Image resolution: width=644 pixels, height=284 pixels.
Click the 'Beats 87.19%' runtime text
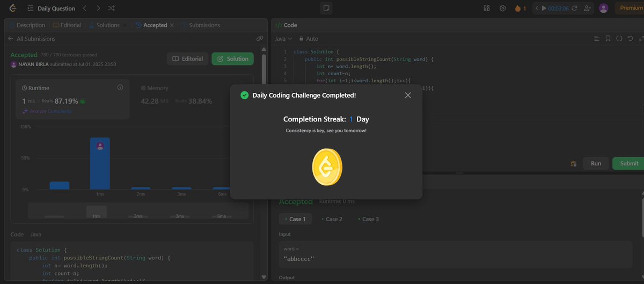pyautogui.click(x=60, y=101)
